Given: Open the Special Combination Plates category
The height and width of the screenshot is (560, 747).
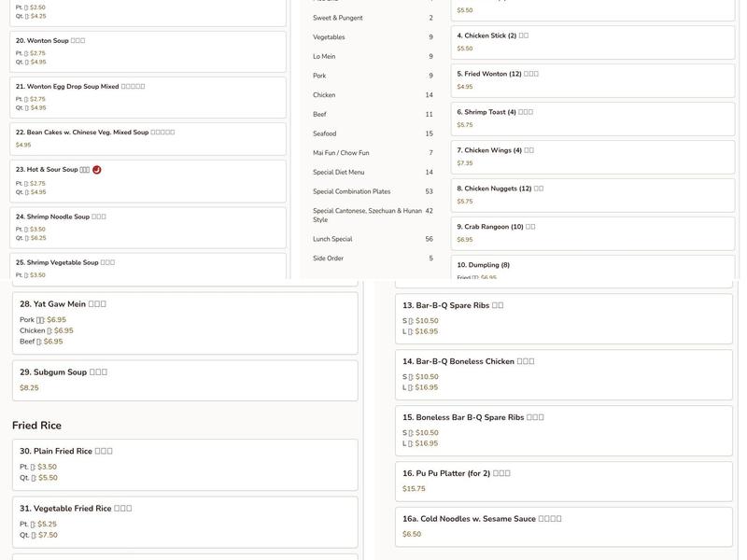Looking at the screenshot, I should [351, 191].
